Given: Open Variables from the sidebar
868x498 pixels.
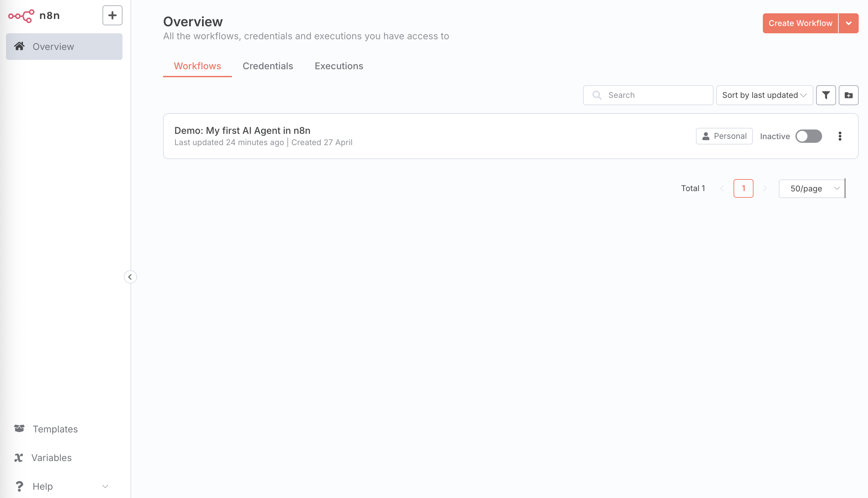Looking at the screenshot, I should tap(51, 458).
